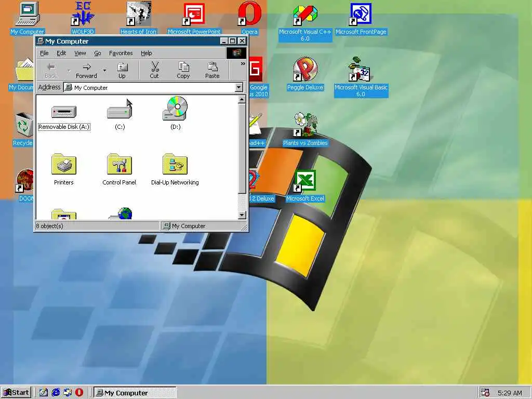The image size is (532, 399).
Task: Select the Plants vs Zombies desktop shortcut
Action: 305,129
